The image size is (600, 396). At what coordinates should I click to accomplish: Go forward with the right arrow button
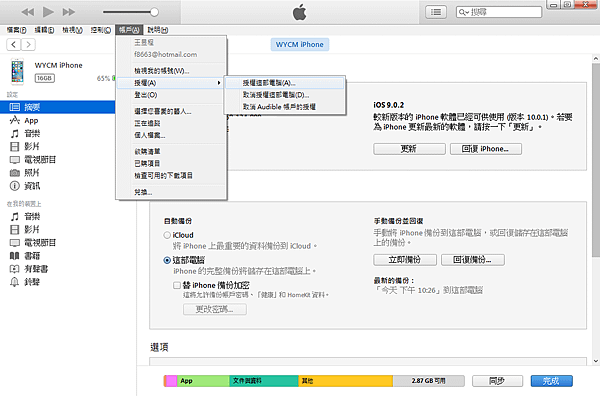(x=28, y=44)
